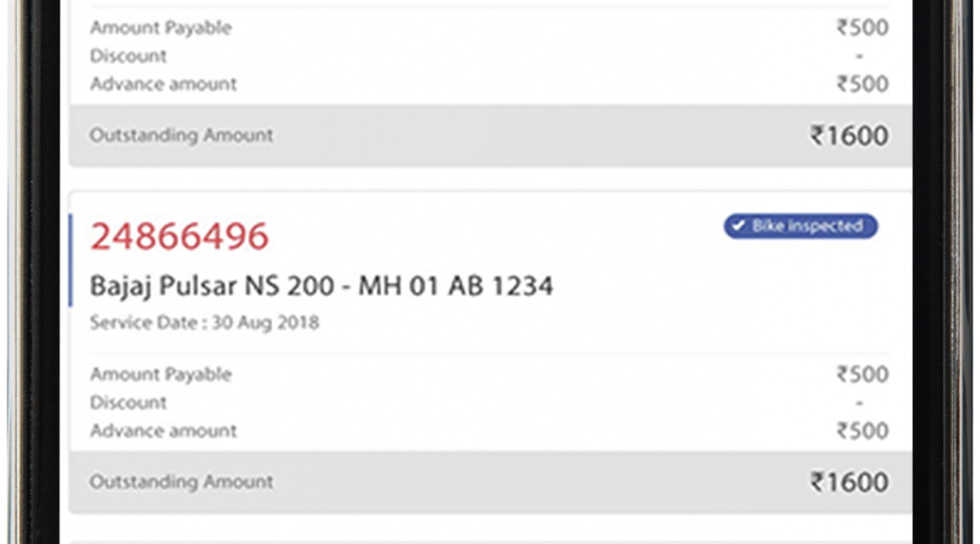Tap ₹500 Amount Payable value below service date
Image resolution: width=980 pixels, height=544 pixels.
(863, 375)
